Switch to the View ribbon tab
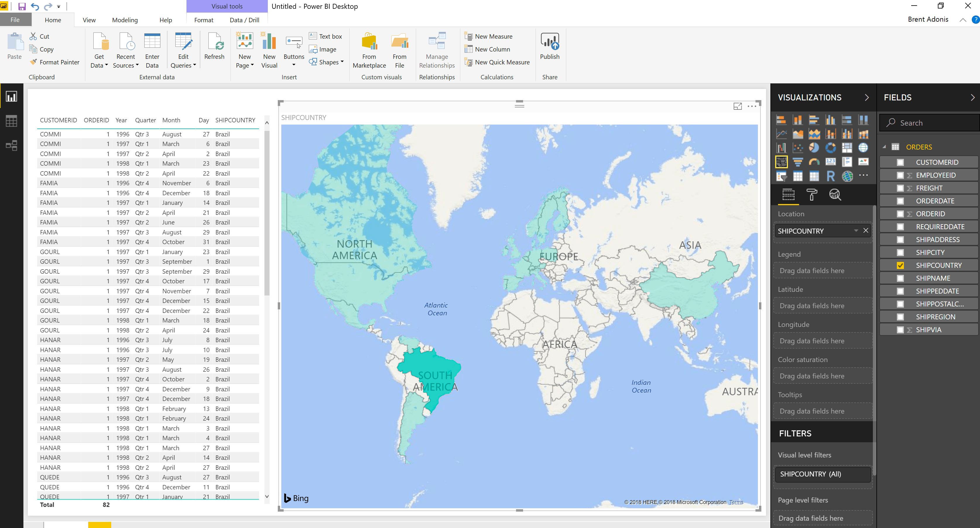The height and width of the screenshot is (528, 980). click(89, 20)
